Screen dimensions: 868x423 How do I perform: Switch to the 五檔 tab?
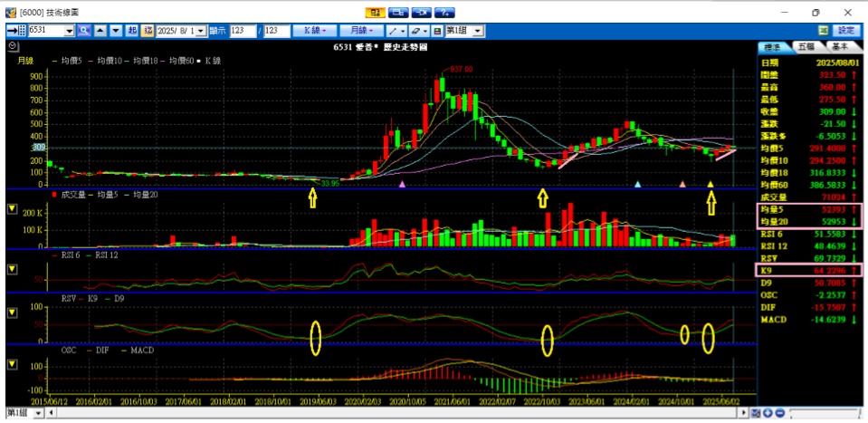(805, 45)
